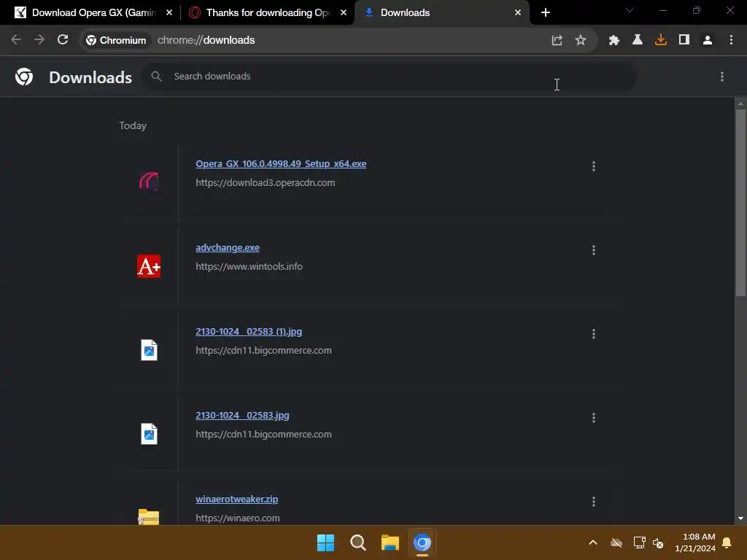Click the scrollbar up arrow
Image resolution: width=747 pixels, height=560 pixels.
[x=740, y=104]
